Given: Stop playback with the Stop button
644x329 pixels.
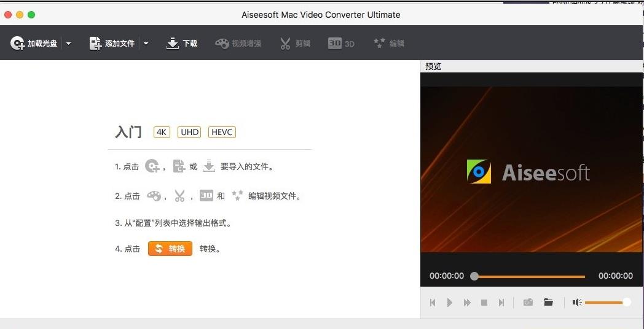Looking at the screenshot, I should [484, 303].
